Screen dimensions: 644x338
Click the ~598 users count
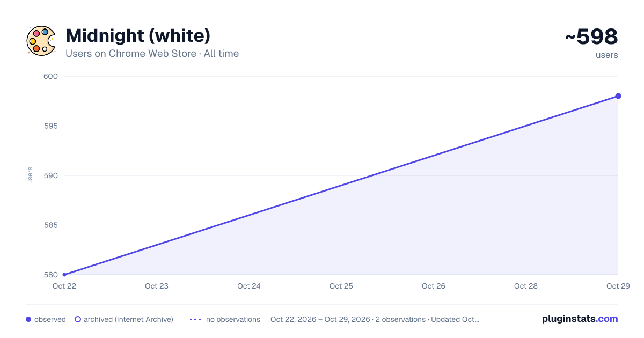pos(591,37)
